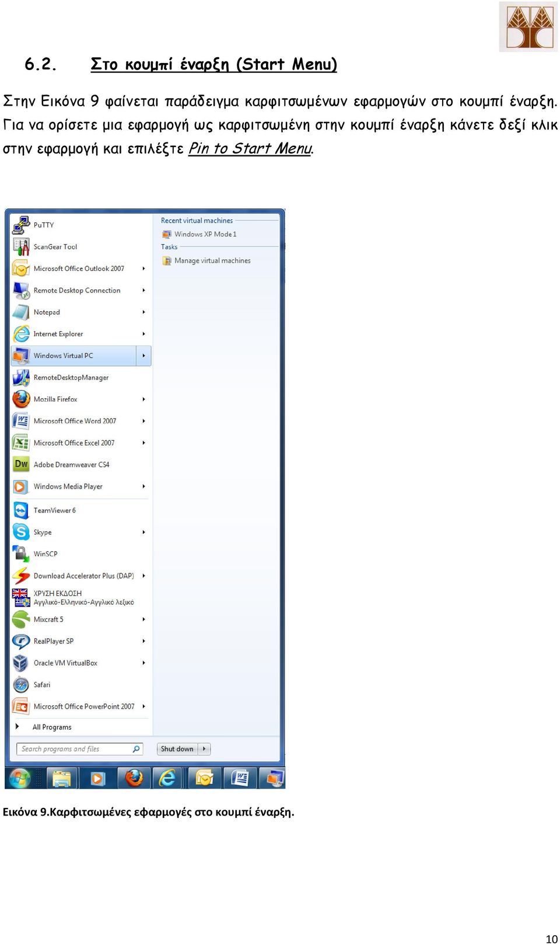The width and height of the screenshot is (560, 944).
Task: Click the Skype icon
Action: coord(22,532)
